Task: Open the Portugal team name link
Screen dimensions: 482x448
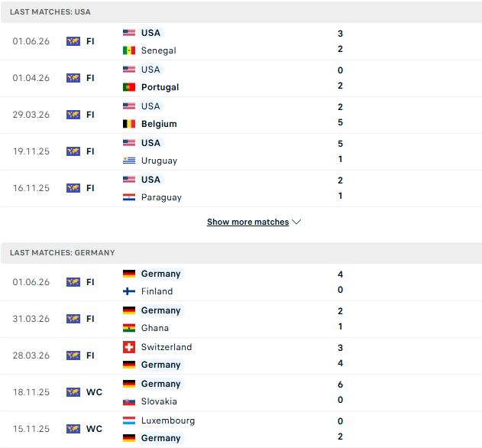Action: click(160, 87)
